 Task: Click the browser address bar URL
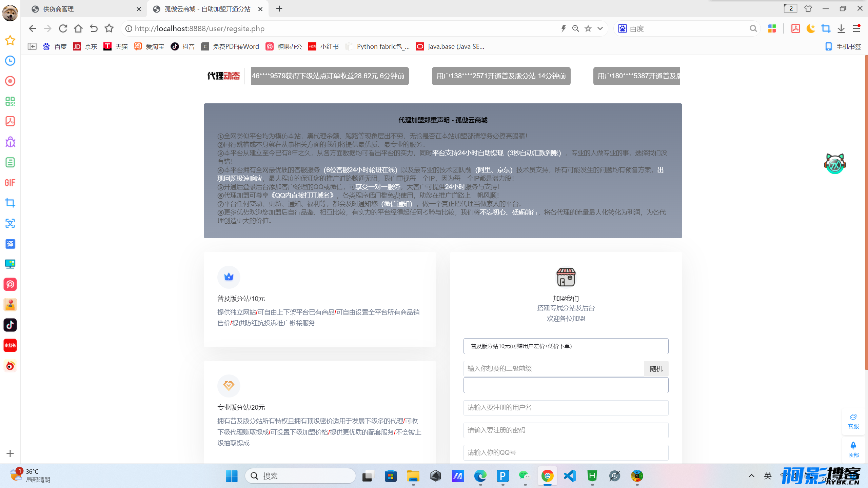(x=199, y=28)
